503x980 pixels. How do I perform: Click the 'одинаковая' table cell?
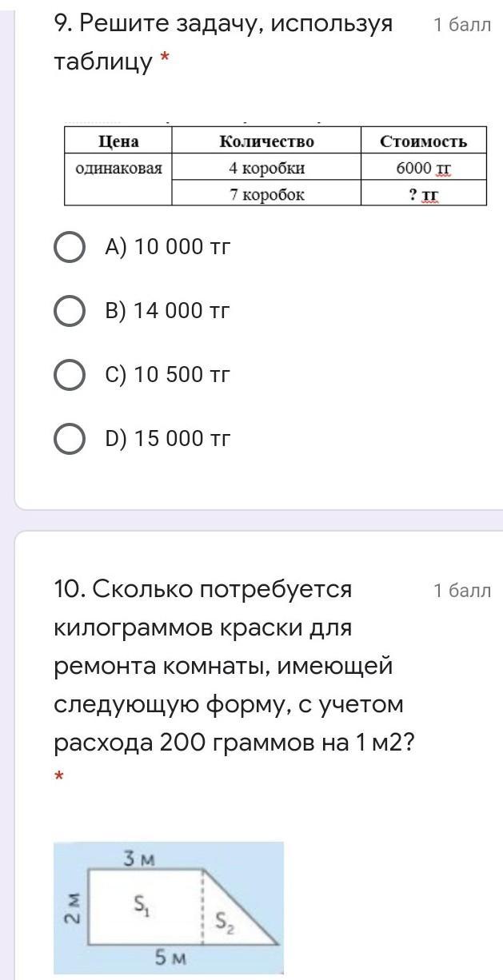click(118, 169)
